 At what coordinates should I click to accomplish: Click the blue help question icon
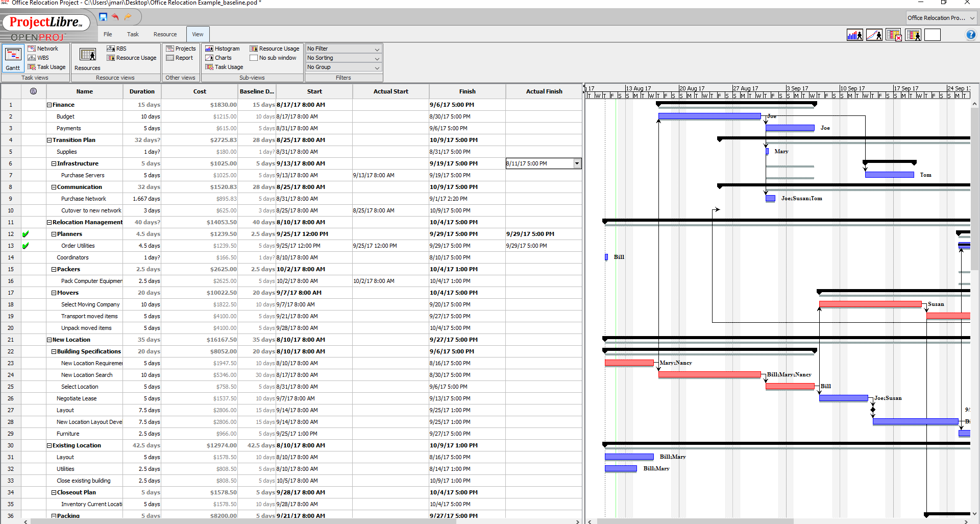(x=971, y=35)
